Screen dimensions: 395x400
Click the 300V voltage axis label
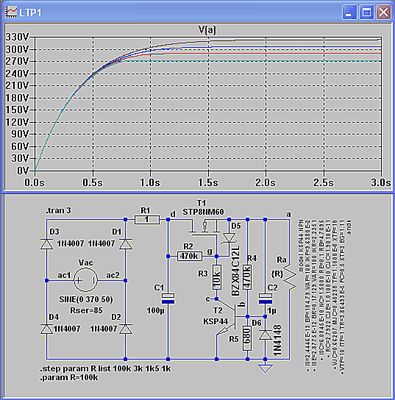17,49
